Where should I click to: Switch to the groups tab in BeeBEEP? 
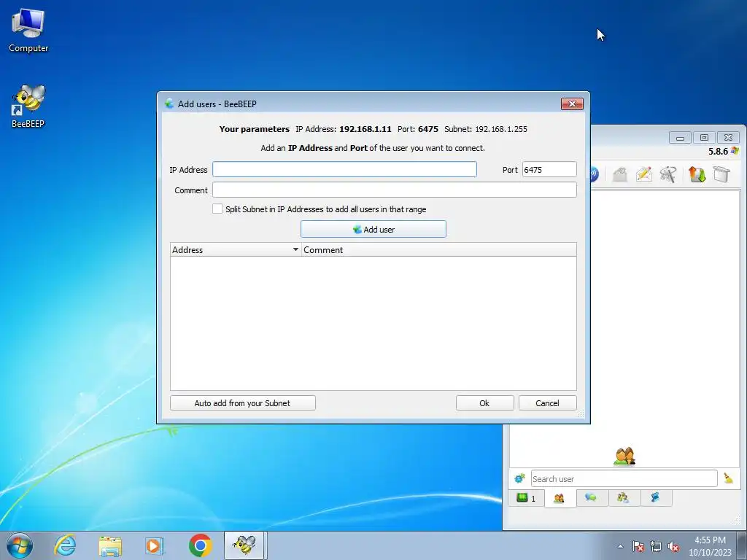pyautogui.click(x=623, y=497)
